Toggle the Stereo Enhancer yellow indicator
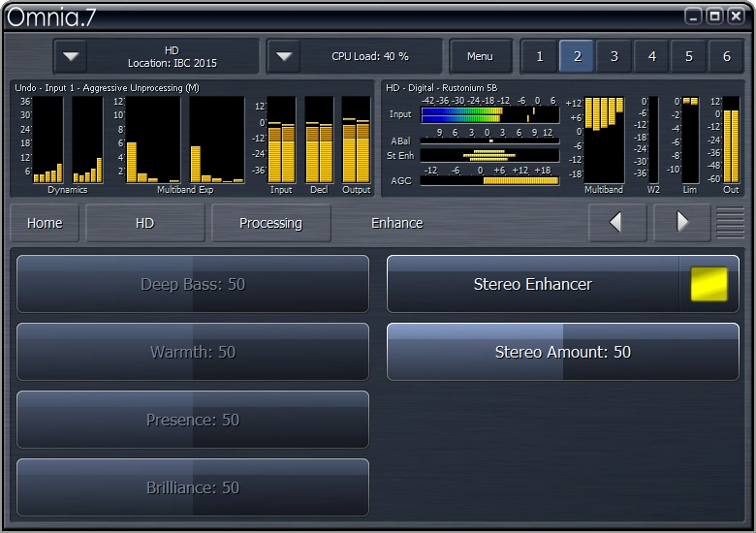The width and height of the screenshot is (756, 533). pyautogui.click(x=709, y=284)
